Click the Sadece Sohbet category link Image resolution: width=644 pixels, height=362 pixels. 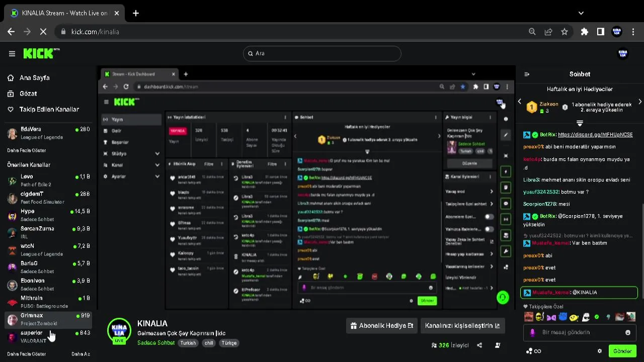156,343
